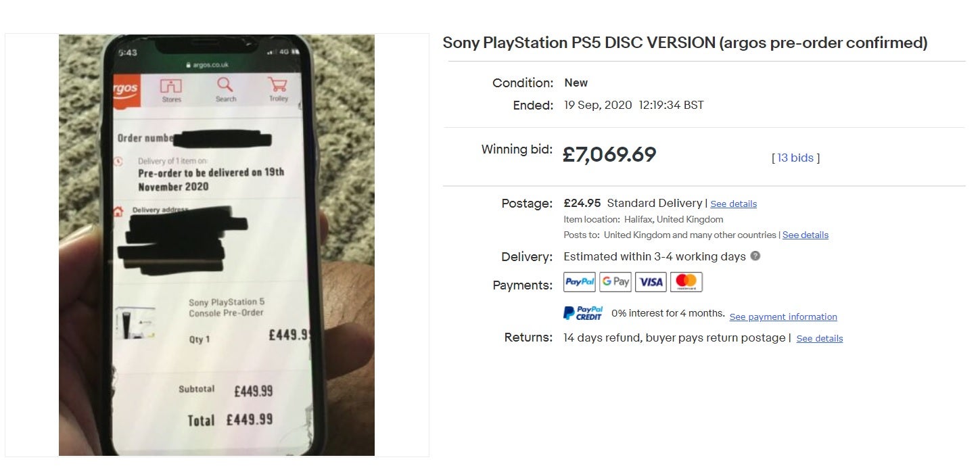
Task: Click the Mastercard payment icon
Action: pyautogui.click(x=686, y=282)
